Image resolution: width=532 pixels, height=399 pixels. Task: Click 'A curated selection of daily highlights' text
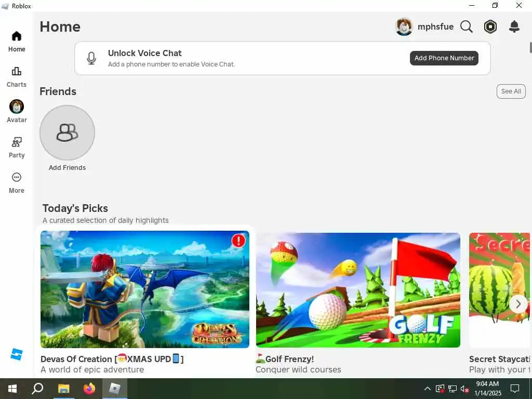tap(105, 220)
